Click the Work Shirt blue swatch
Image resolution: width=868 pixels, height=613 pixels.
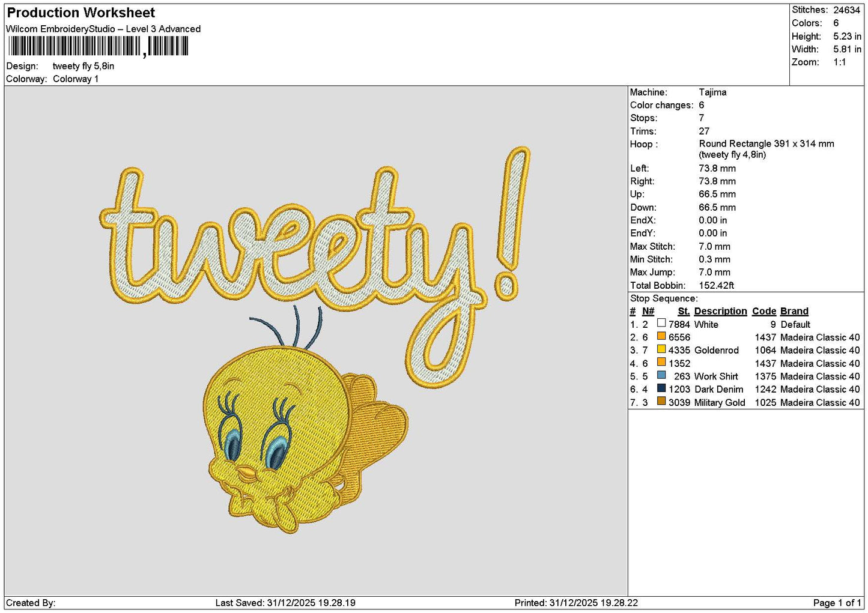click(661, 376)
